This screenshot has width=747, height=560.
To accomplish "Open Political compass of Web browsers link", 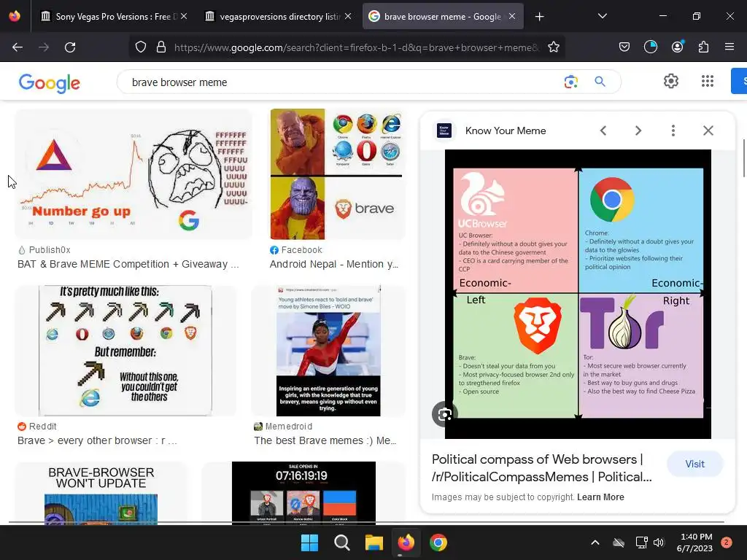I will pyautogui.click(x=542, y=468).
